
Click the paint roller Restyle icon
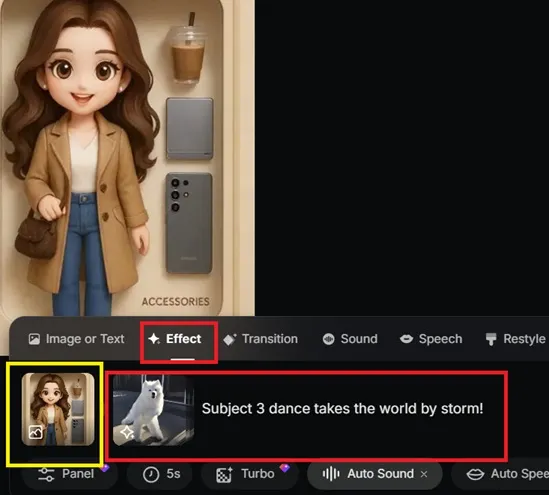click(x=491, y=339)
